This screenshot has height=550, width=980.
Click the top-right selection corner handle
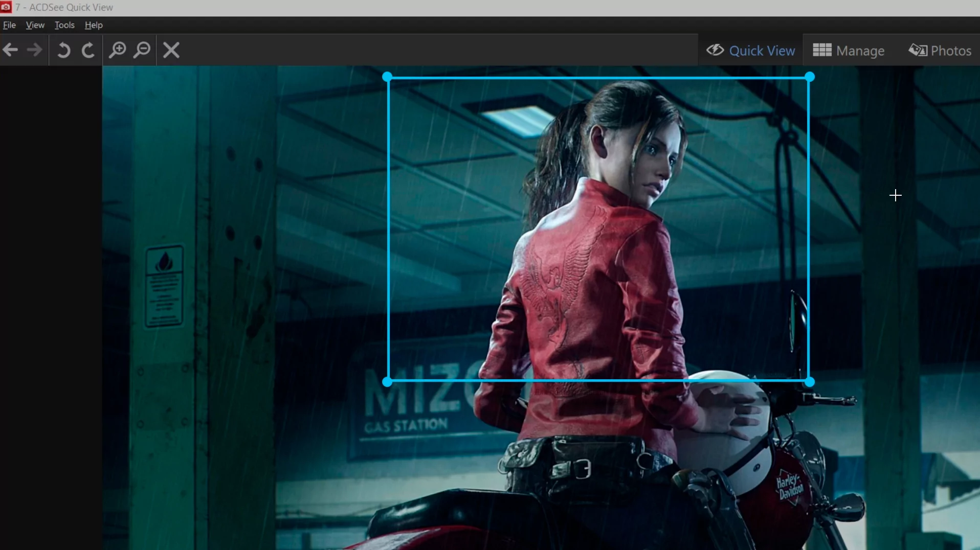click(810, 77)
